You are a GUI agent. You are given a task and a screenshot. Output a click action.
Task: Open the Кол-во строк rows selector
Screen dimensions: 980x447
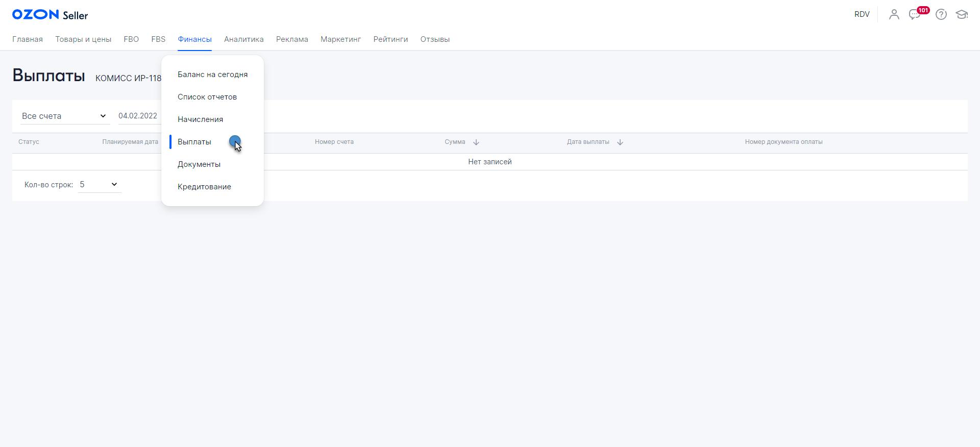[x=100, y=184]
